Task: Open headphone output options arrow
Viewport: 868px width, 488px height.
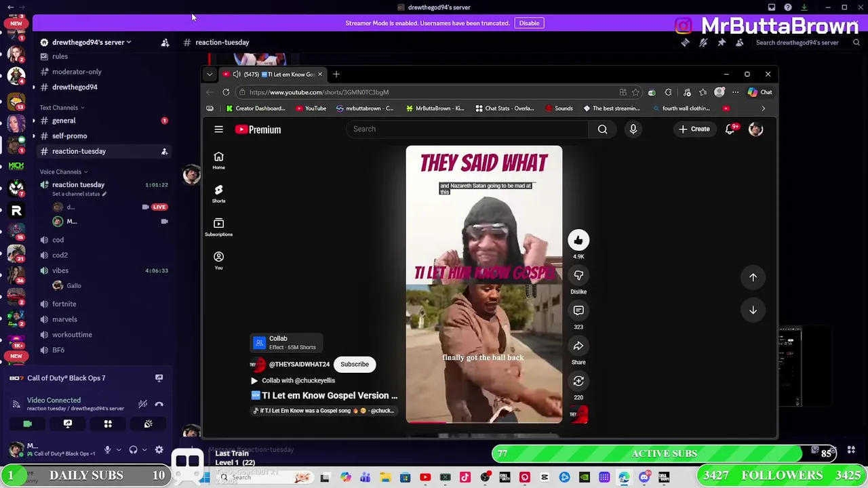Action: 144,449
